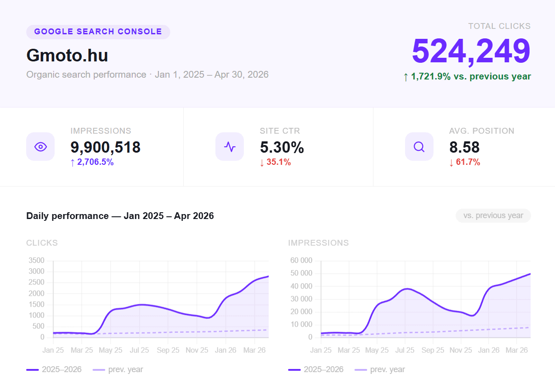Click the Daily performance section heading
This screenshot has height=392, width=555.
click(x=120, y=216)
